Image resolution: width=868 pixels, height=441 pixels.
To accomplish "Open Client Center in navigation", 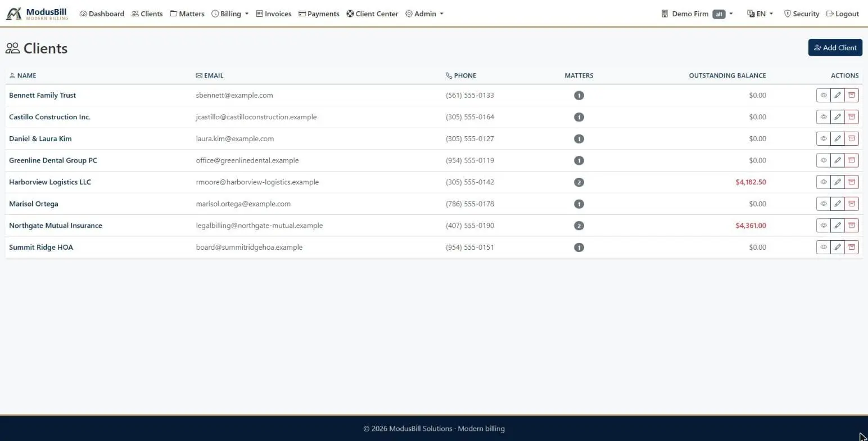I will point(372,13).
